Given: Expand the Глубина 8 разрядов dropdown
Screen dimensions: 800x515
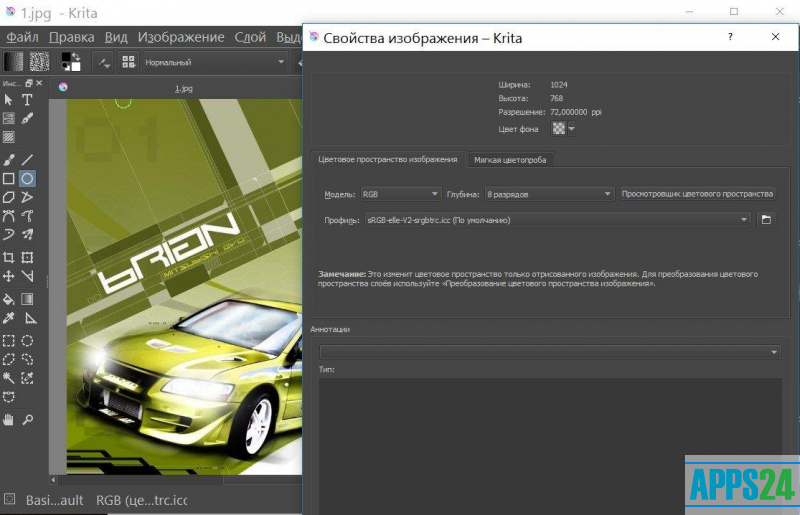Looking at the screenshot, I should point(549,194).
